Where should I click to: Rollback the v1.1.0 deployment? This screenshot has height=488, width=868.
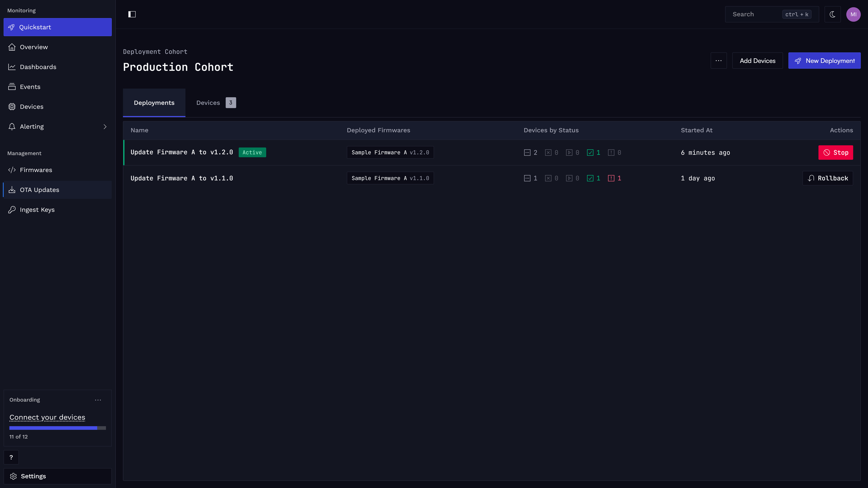tap(828, 178)
